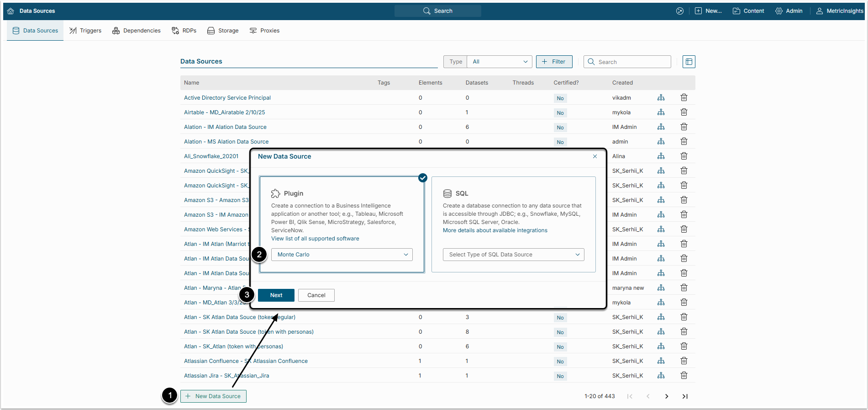Open the Select Type of SQL dropdown

click(513, 255)
